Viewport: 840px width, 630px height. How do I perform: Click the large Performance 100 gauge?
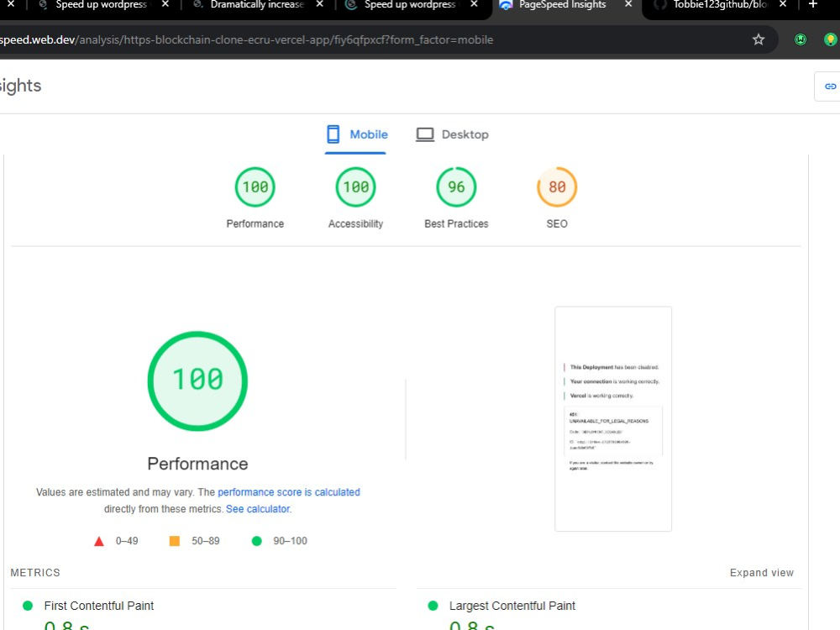(197, 381)
